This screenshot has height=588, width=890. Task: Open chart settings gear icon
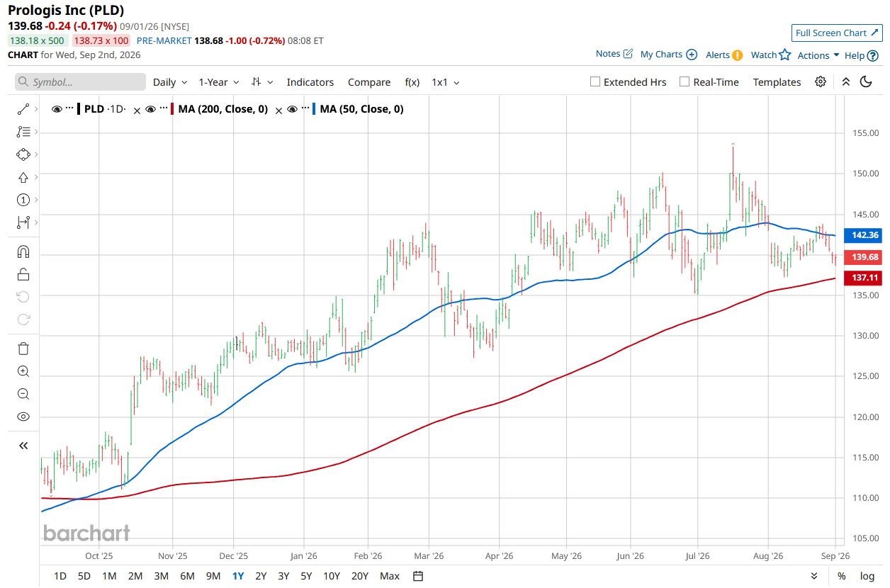(x=821, y=81)
